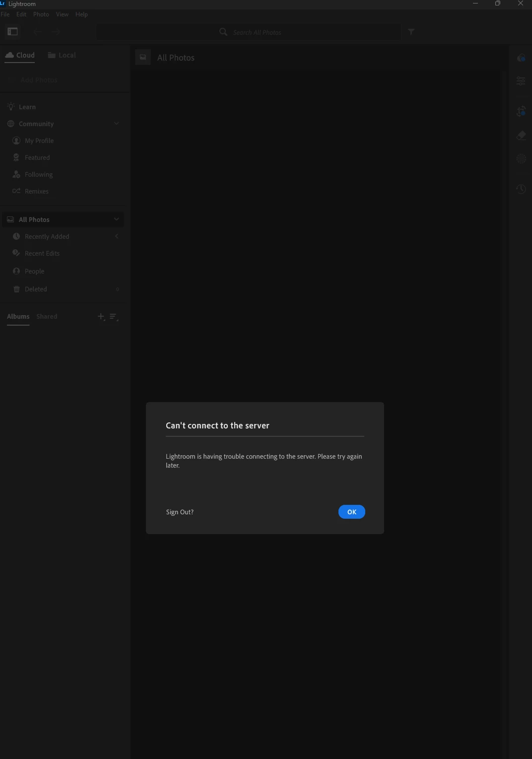Open the Edit menu
Image resolution: width=532 pixels, height=759 pixels.
tap(21, 14)
